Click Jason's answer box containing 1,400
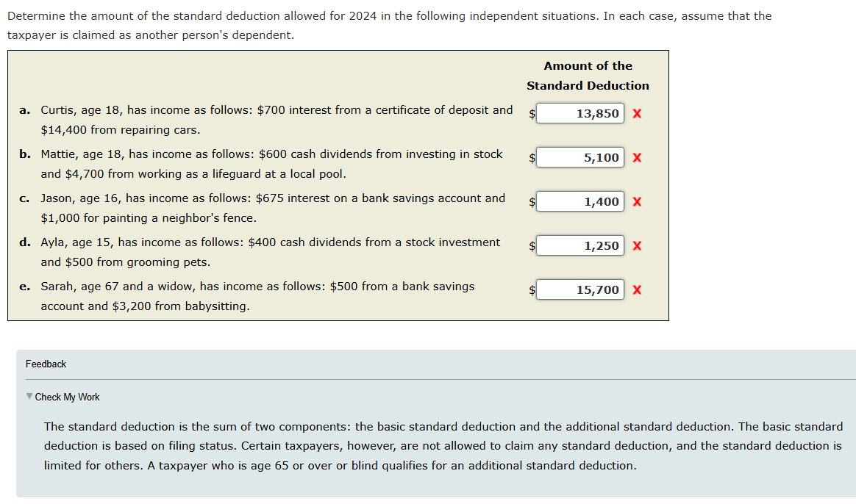The image size is (856, 504). point(580,201)
